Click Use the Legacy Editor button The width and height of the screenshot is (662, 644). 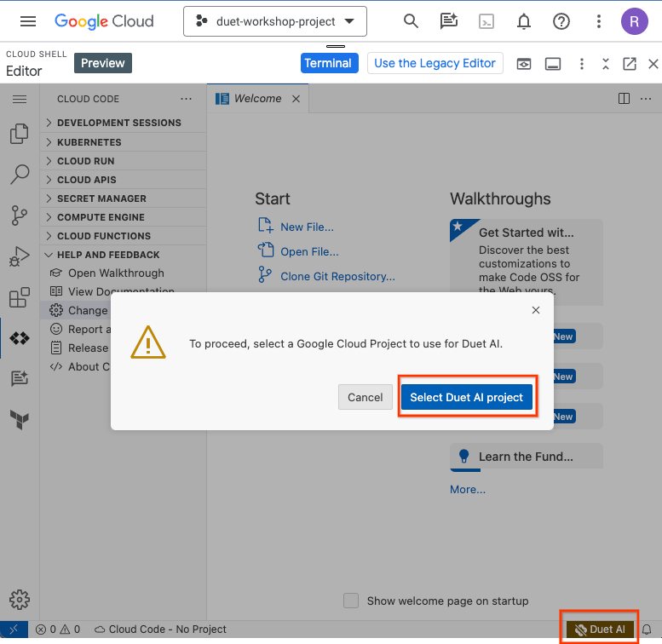435,63
